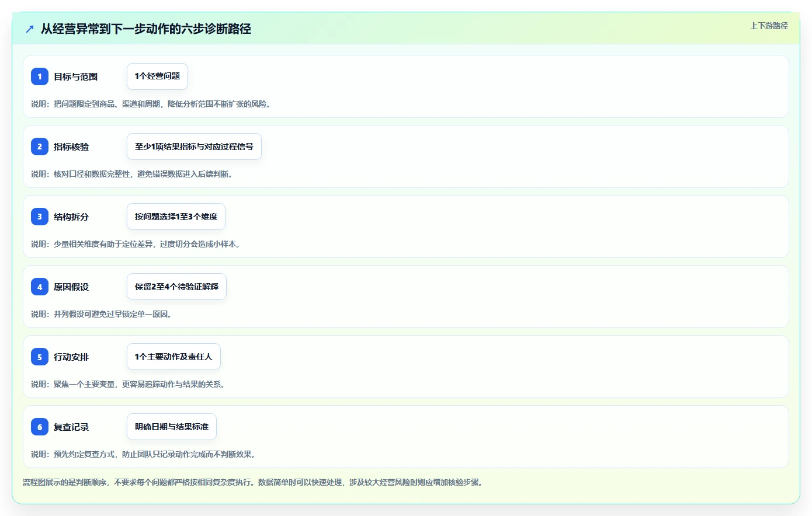Click the step title 结构拆分
The image size is (812, 516).
(71, 217)
